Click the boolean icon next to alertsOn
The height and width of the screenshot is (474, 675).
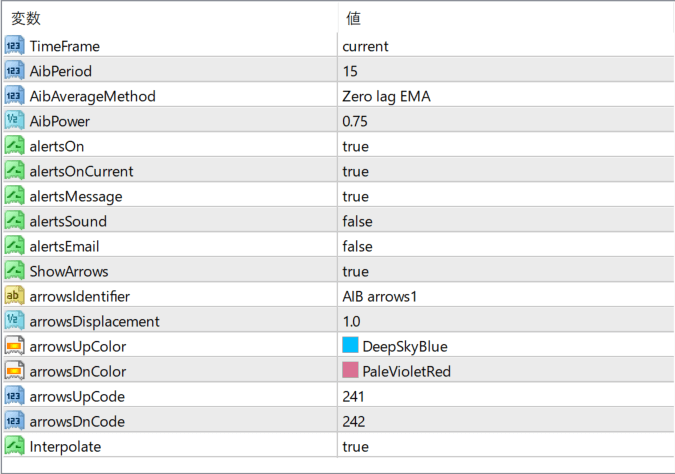tap(14, 146)
